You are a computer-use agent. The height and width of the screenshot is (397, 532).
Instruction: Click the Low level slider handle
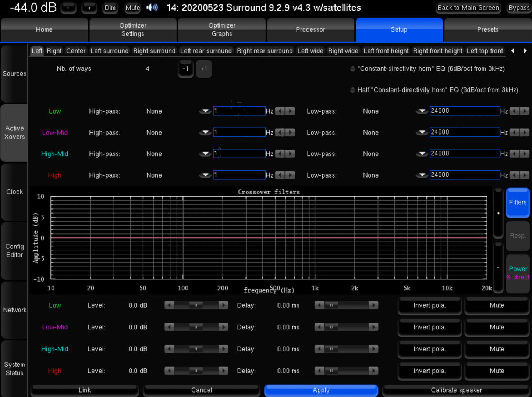(x=196, y=305)
